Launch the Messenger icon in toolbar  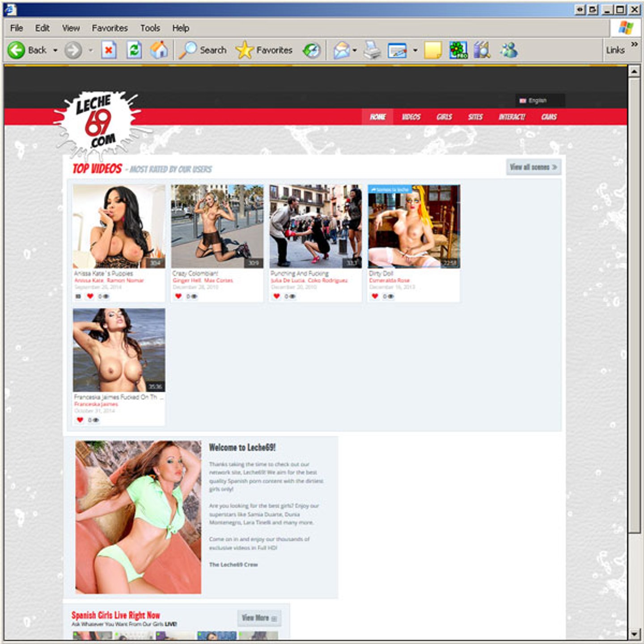(508, 50)
